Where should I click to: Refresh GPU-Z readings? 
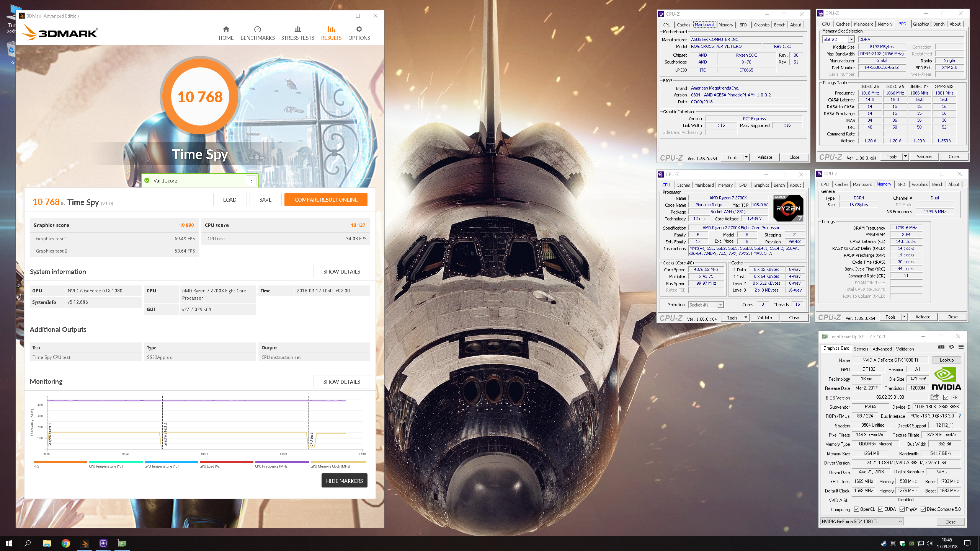951,347
